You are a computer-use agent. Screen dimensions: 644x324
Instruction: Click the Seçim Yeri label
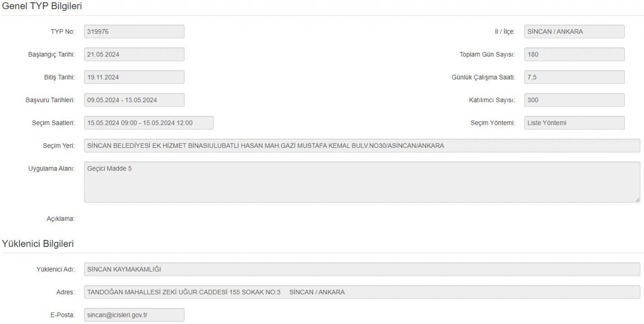(x=59, y=146)
